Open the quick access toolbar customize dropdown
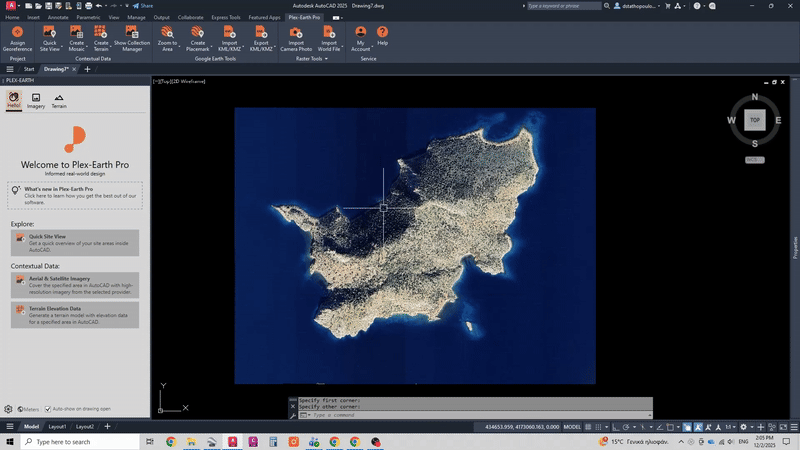 (127, 6)
